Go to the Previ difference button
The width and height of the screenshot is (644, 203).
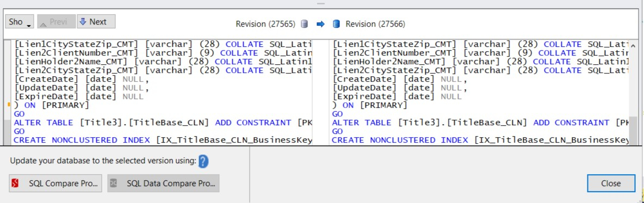click(56, 22)
